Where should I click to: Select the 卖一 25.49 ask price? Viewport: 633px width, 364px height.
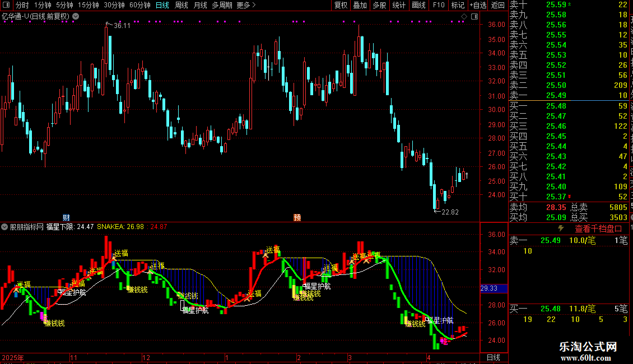[x=556, y=96]
